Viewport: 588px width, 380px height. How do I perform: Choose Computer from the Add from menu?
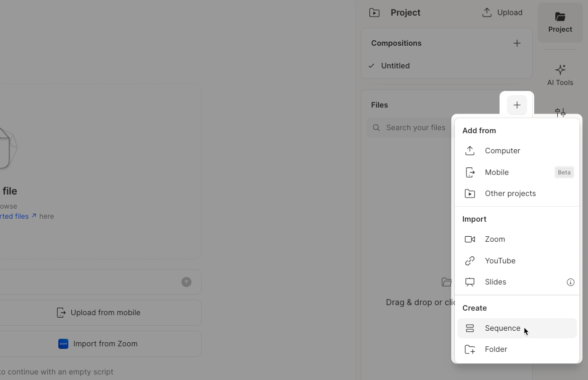[502, 150]
